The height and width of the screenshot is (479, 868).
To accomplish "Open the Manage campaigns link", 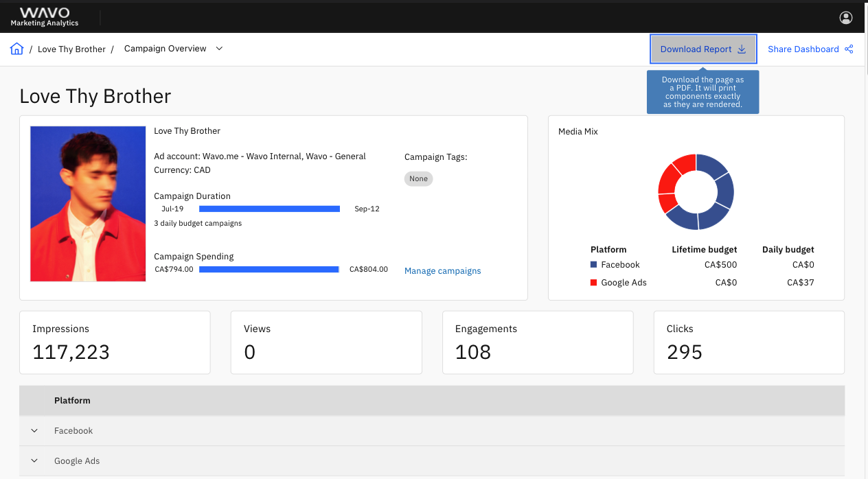I will click(x=442, y=271).
